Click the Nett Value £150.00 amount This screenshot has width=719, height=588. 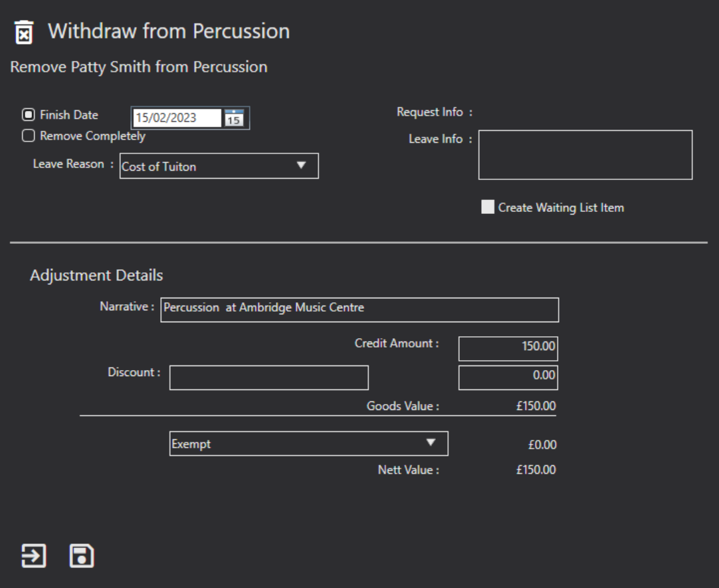tap(536, 470)
